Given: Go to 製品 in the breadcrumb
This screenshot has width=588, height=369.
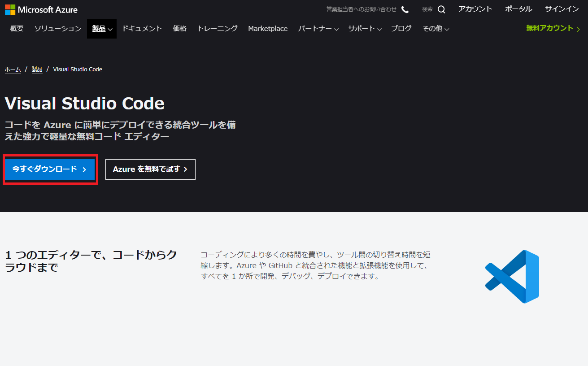Looking at the screenshot, I should click(x=37, y=69).
